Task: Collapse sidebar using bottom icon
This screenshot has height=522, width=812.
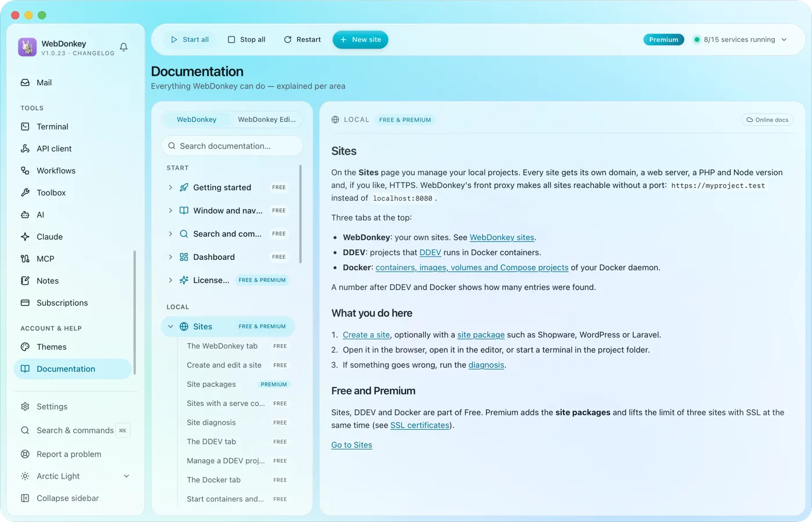Action: click(x=25, y=498)
